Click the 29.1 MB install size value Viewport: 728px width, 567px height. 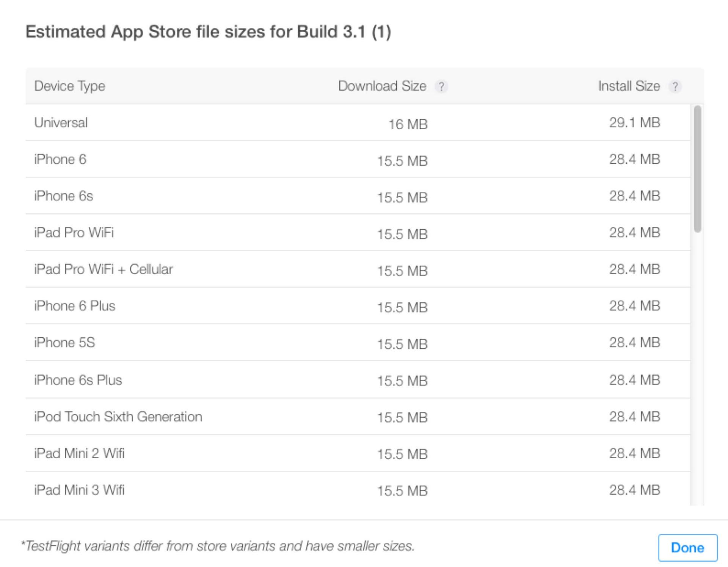tap(635, 123)
